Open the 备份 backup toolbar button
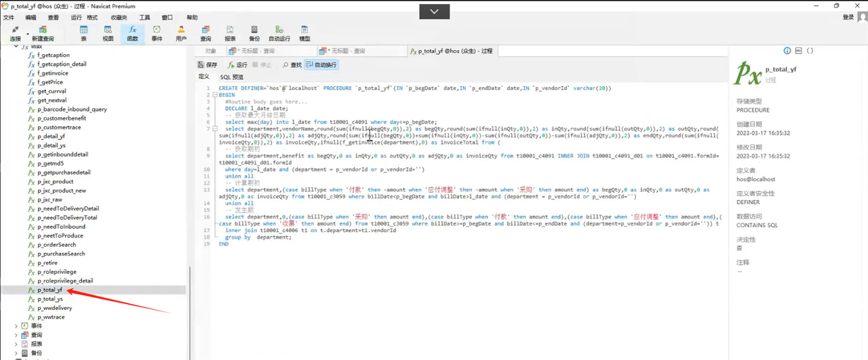This screenshot has height=360, width=868. 254,33
